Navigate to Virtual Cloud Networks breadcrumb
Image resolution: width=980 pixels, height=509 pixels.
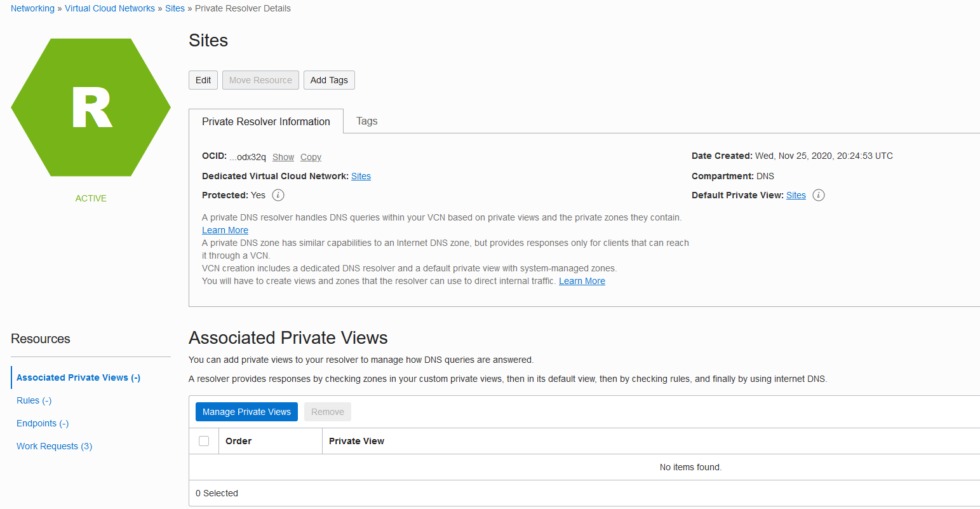pos(110,8)
